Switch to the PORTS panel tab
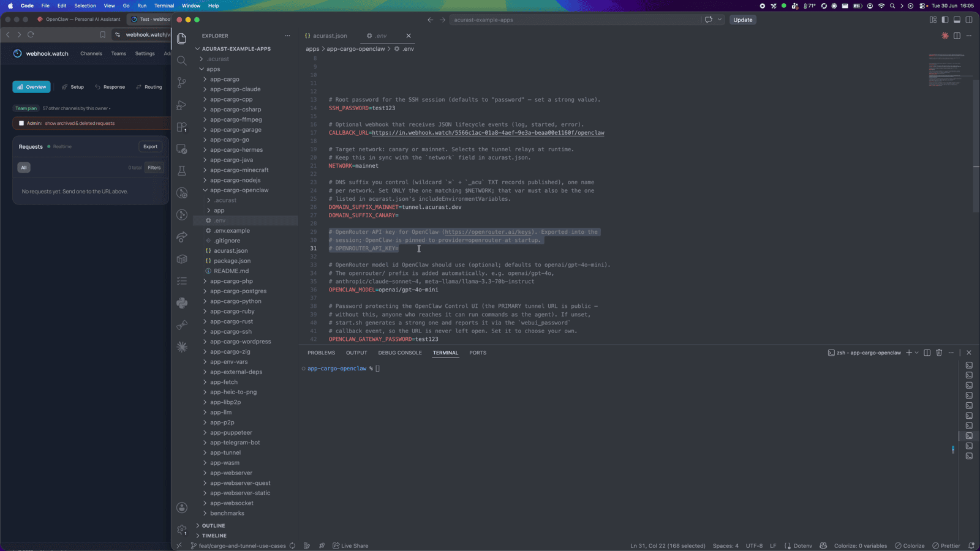Screen dimensions: 980x551 [478, 353]
